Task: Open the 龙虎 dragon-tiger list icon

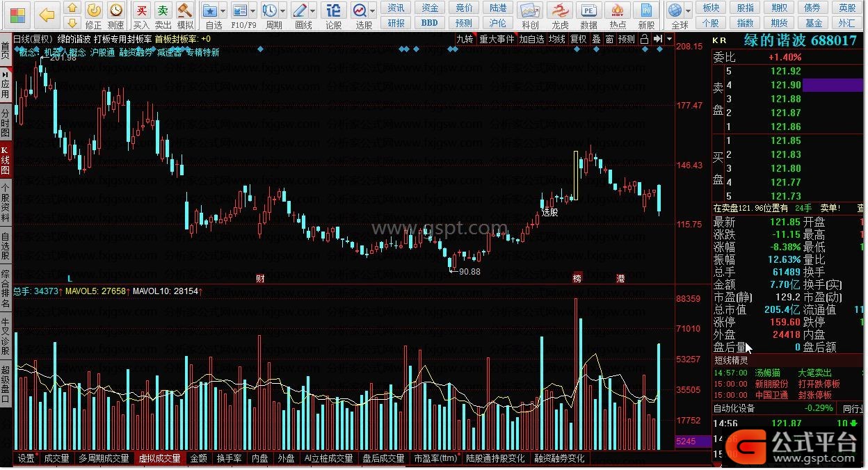Action: pos(559,15)
